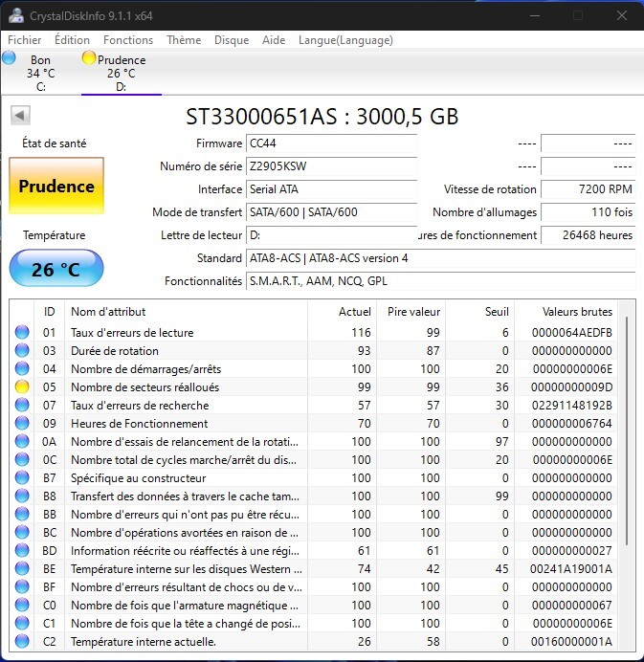The height and width of the screenshot is (662, 644).
Task: Open the Thème menu
Action: 184,40
